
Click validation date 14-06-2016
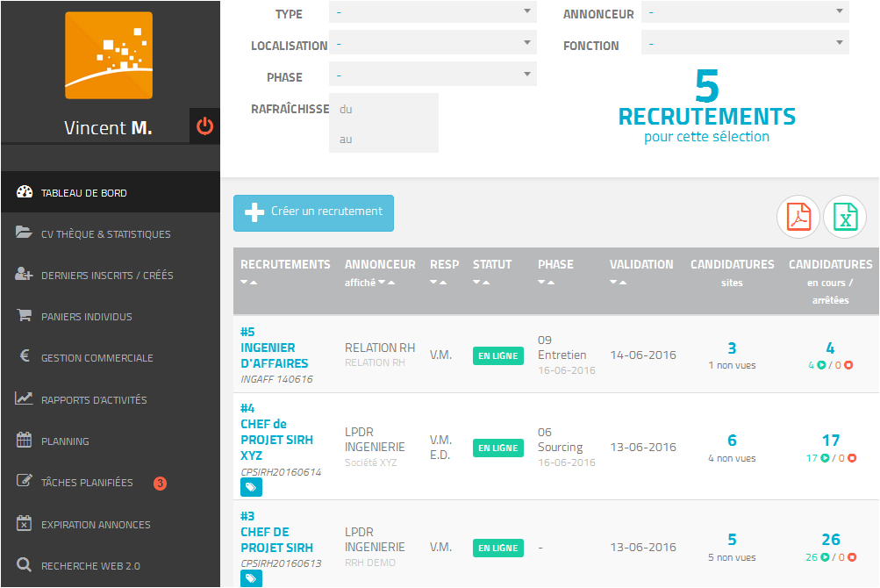(x=643, y=355)
